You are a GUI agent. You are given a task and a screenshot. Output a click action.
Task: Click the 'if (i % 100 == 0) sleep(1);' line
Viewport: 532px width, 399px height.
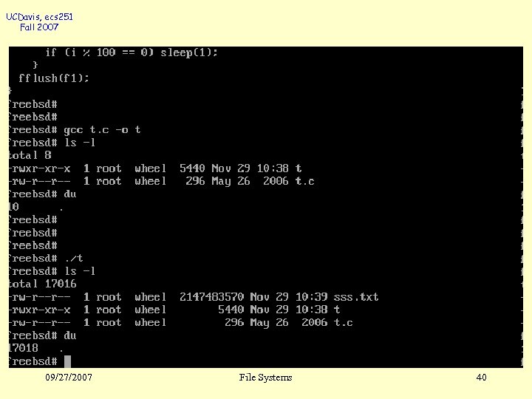point(132,52)
